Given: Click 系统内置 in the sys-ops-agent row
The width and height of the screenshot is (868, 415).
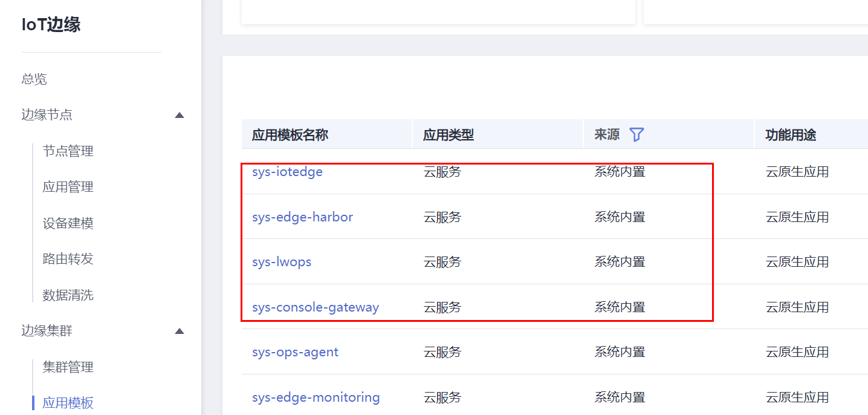Looking at the screenshot, I should (x=620, y=352).
